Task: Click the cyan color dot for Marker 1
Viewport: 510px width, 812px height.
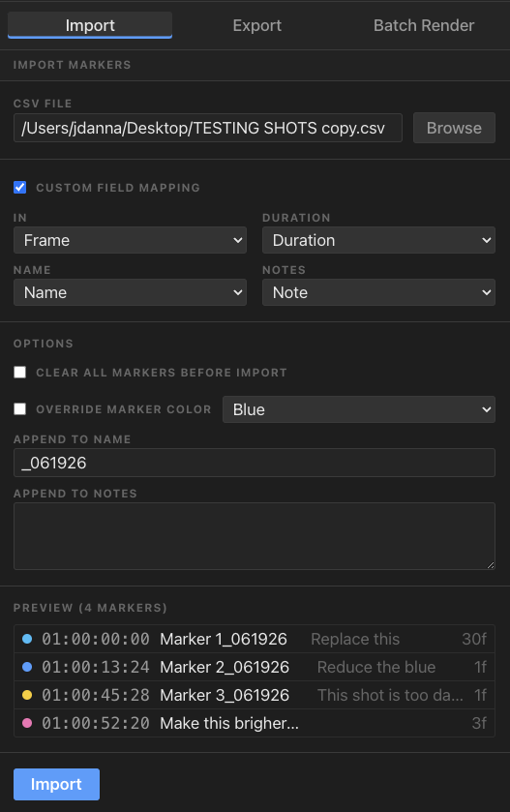Action: coord(27,639)
